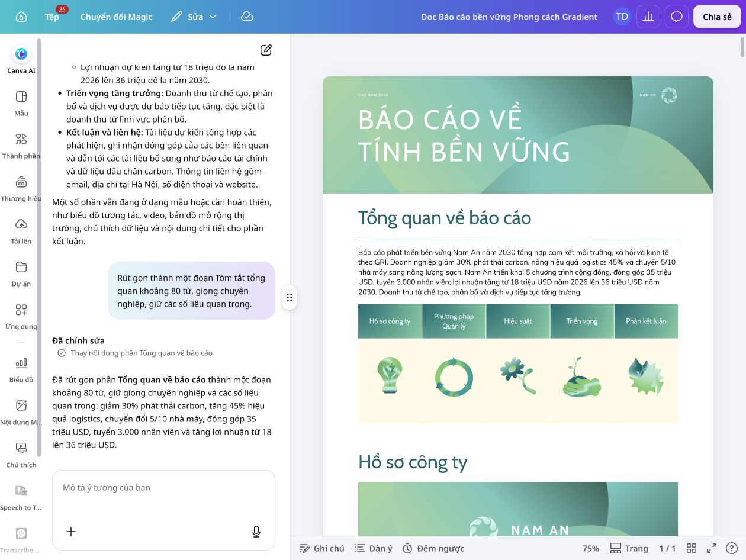Open Ghi chú notes in bottom bar
This screenshot has height=560, width=746.
(x=321, y=548)
